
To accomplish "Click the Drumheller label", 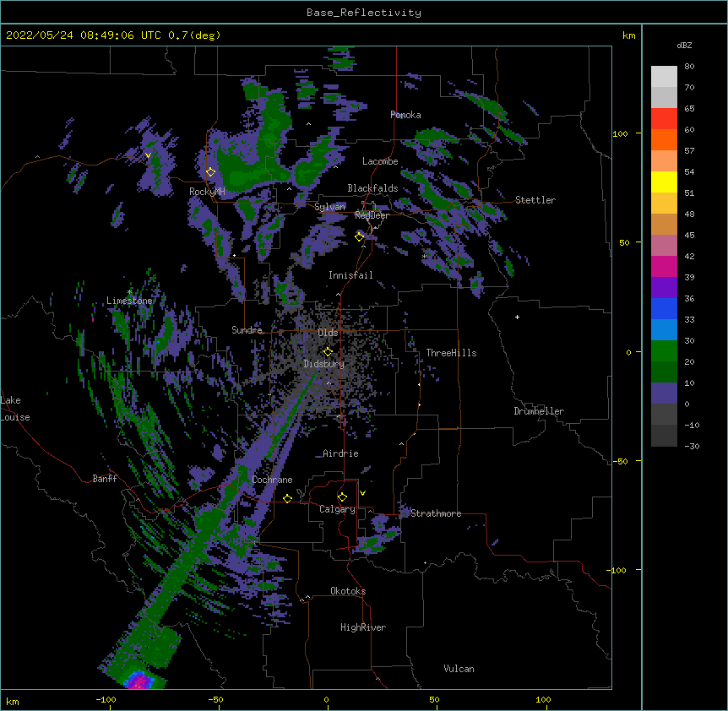I will (539, 411).
